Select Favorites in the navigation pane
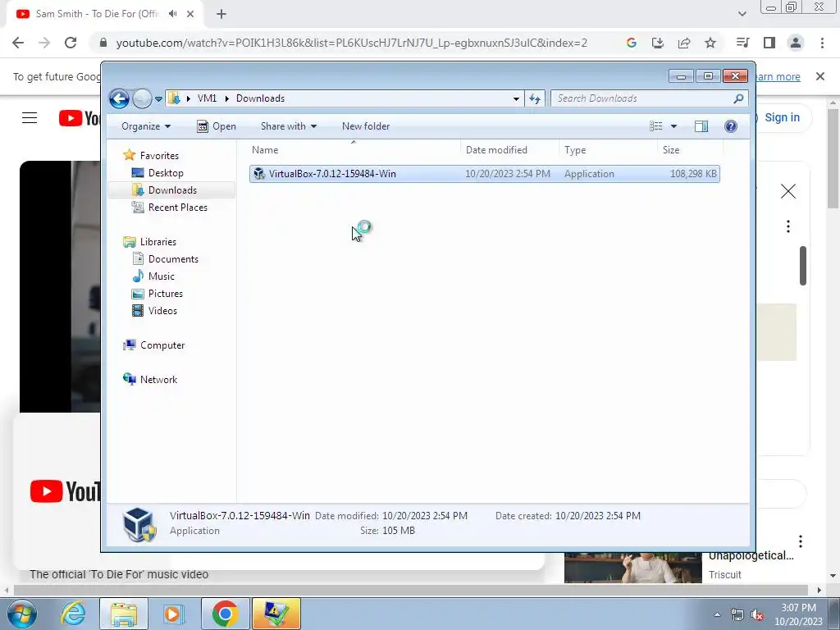 click(159, 156)
